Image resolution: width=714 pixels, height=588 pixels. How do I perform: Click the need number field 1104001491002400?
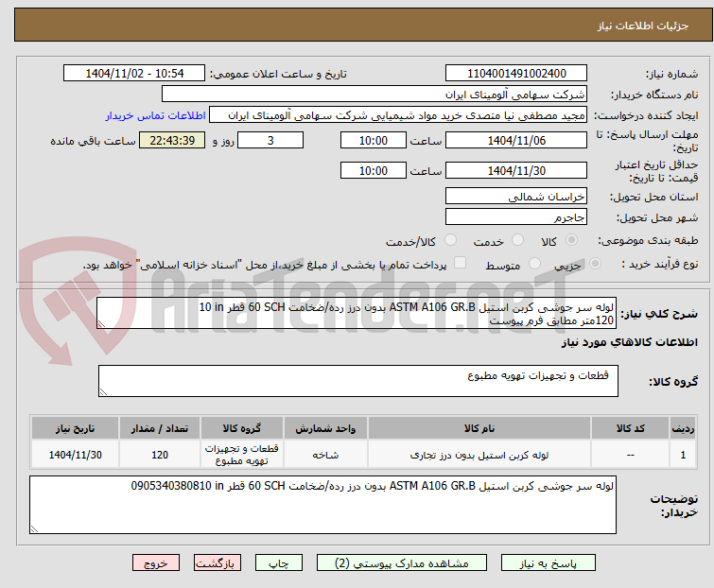tap(516, 74)
